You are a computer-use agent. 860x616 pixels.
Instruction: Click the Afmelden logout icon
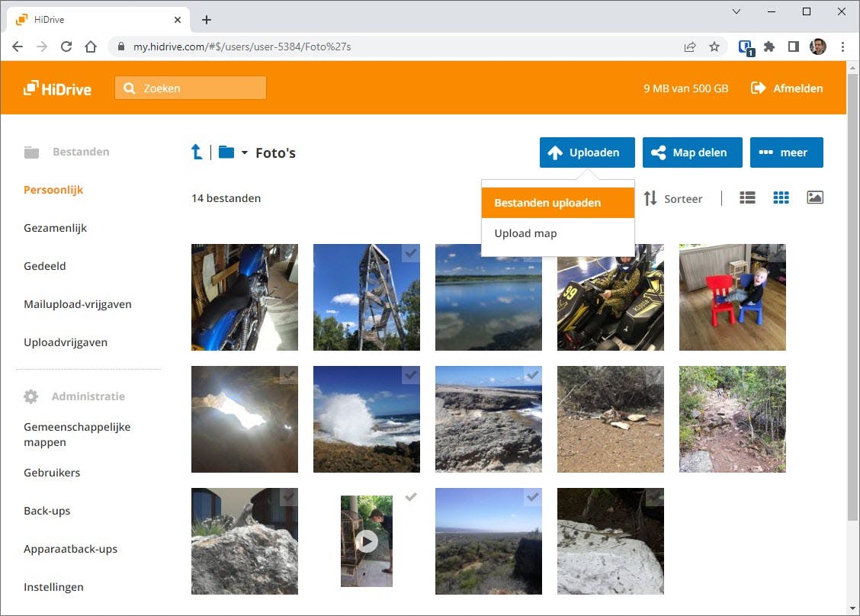(758, 88)
